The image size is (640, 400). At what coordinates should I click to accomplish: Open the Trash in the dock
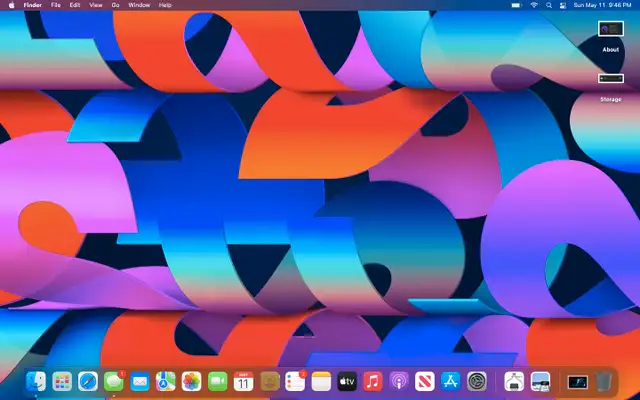coord(604,381)
